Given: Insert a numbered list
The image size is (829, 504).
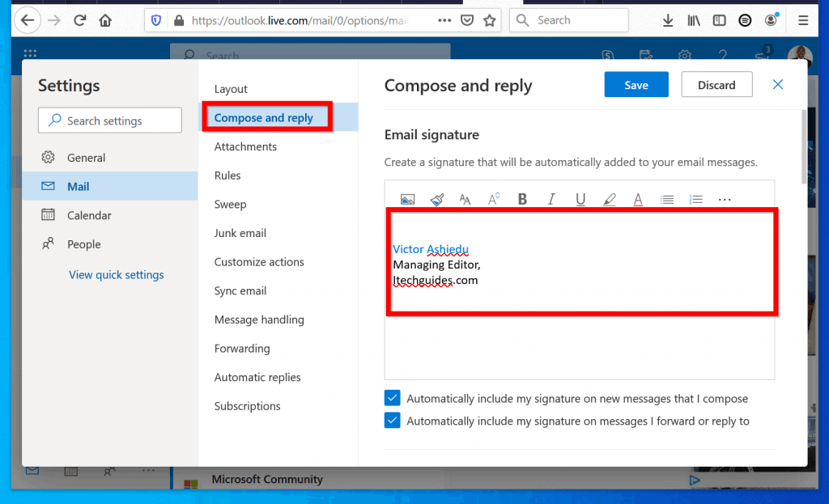Looking at the screenshot, I should click(695, 198).
